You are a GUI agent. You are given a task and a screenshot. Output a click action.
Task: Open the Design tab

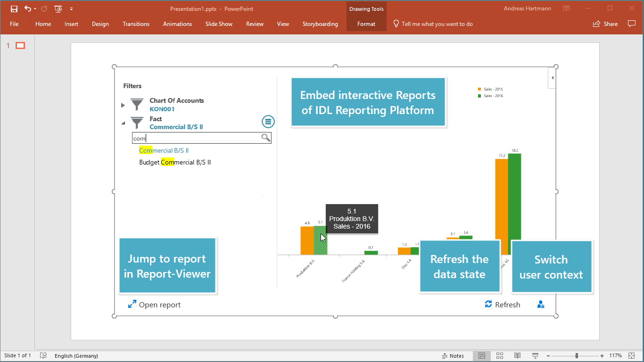(x=100, y=24)
